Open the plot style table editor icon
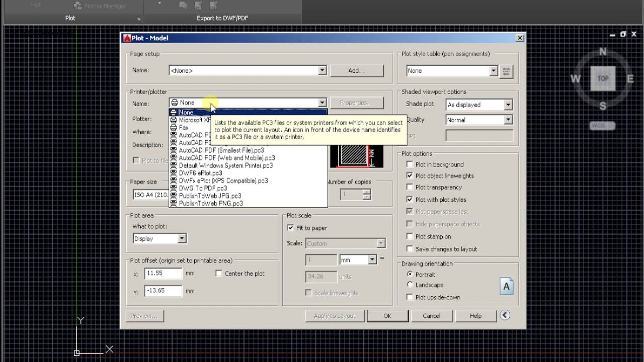Screen dimensions: 644x362 (x=506, y=71)
